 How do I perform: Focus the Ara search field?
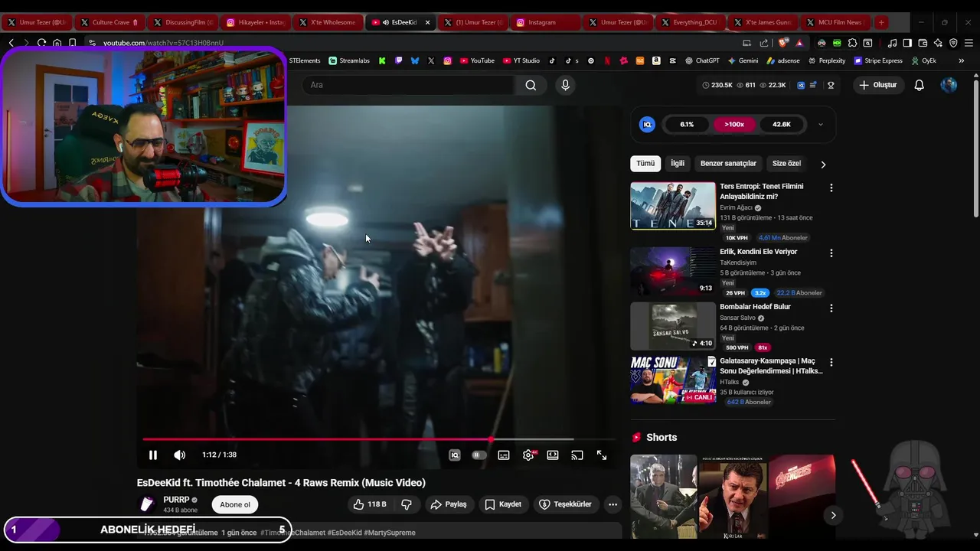[408, 85]
